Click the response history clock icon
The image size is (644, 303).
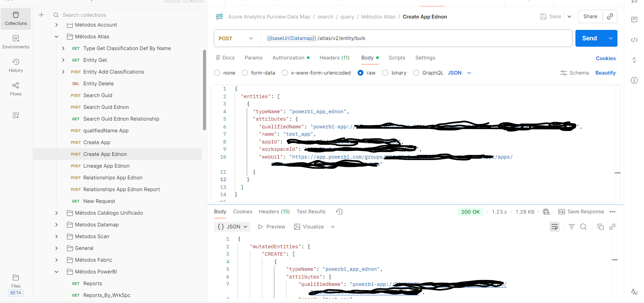tap(339, 212)
